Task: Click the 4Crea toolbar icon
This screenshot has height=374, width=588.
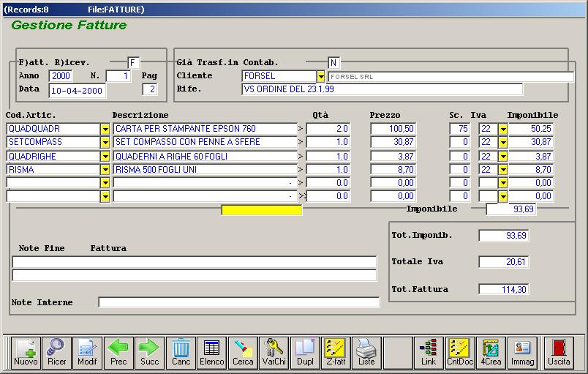Action: click(x=491, y=353)
